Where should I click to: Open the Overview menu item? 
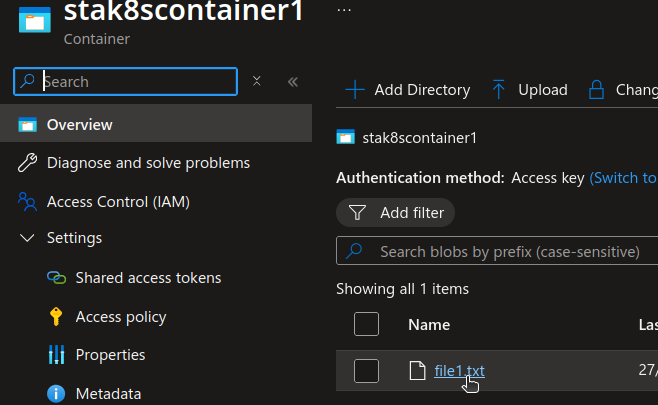[156, 125]
